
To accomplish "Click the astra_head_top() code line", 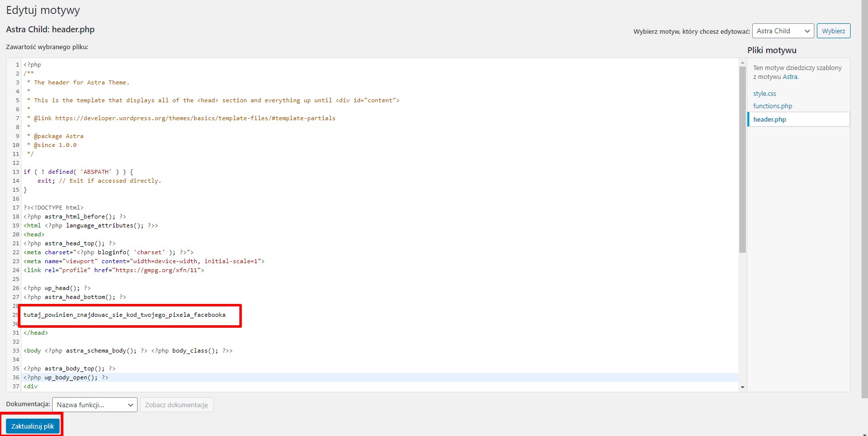I will tap(70, 243).
